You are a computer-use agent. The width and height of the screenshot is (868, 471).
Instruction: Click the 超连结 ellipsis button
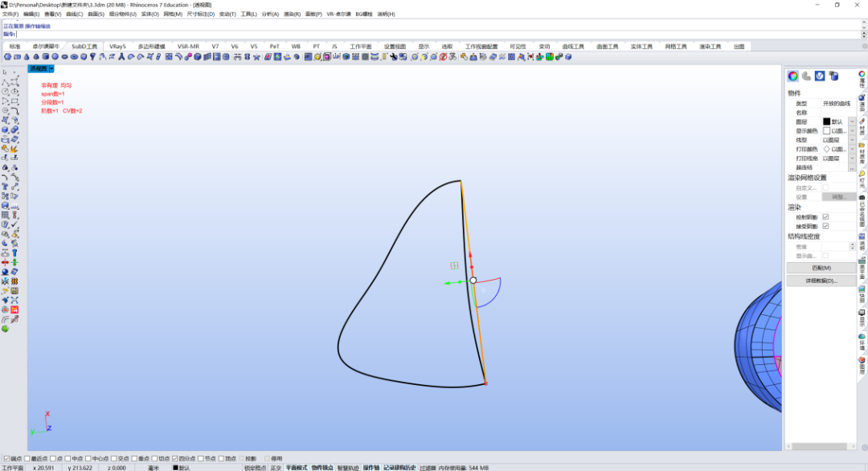pos(852,168)
